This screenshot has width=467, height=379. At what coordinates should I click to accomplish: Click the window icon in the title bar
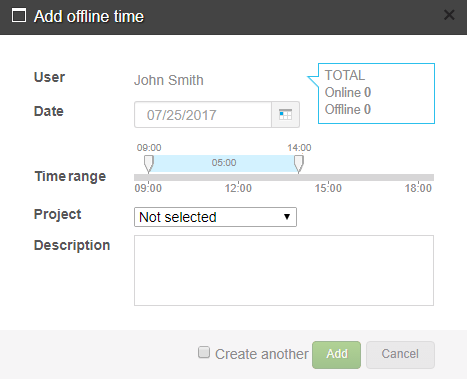pos(19,15)
